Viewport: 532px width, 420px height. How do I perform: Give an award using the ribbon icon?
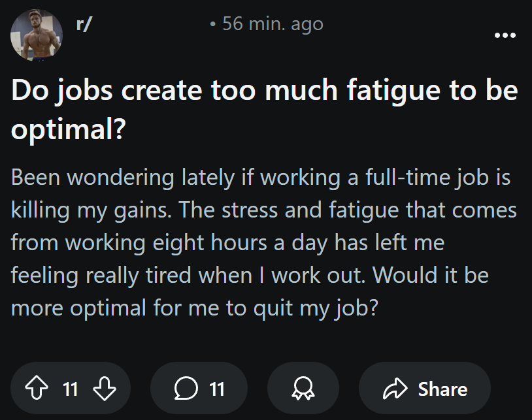(x=303, y=389)
